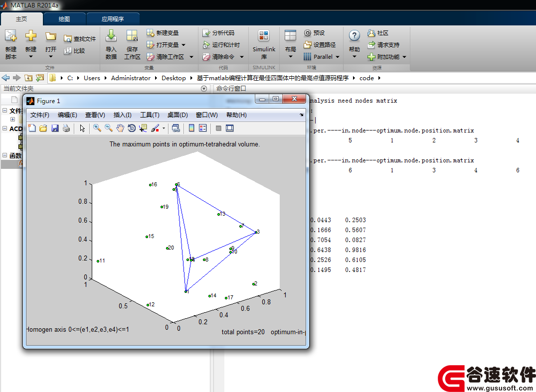Image resolution: width=536 pixels, height=392 pixels.
Task: Insert a colorbar in the figure
Action: click(x=191, y=129)
